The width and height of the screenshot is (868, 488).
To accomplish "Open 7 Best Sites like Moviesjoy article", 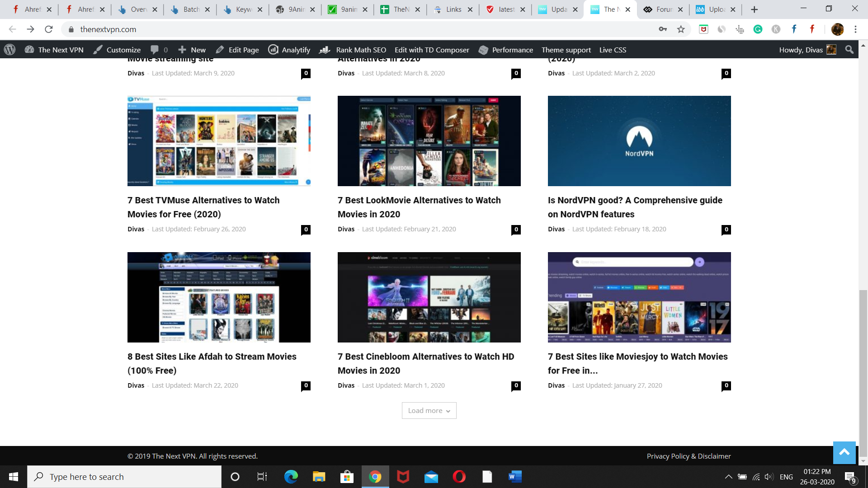I will pos(638,363).
